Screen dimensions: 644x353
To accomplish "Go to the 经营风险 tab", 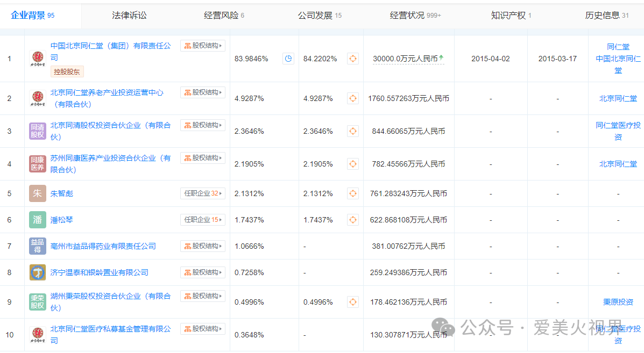I will click(224, 16).
